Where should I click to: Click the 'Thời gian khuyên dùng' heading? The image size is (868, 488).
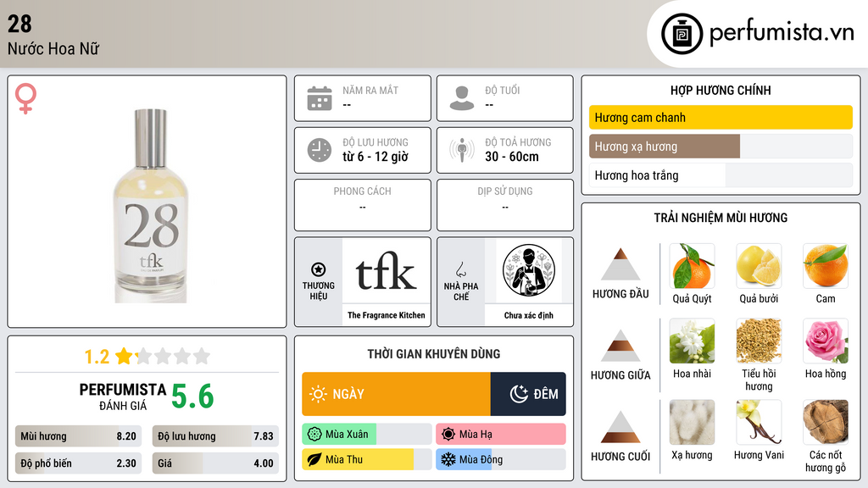(x=433, y=353)
